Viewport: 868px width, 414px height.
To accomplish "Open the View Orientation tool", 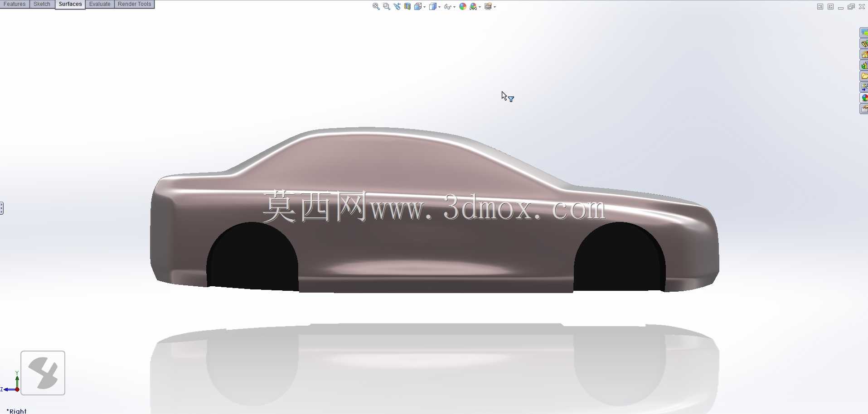I will 418,6.
